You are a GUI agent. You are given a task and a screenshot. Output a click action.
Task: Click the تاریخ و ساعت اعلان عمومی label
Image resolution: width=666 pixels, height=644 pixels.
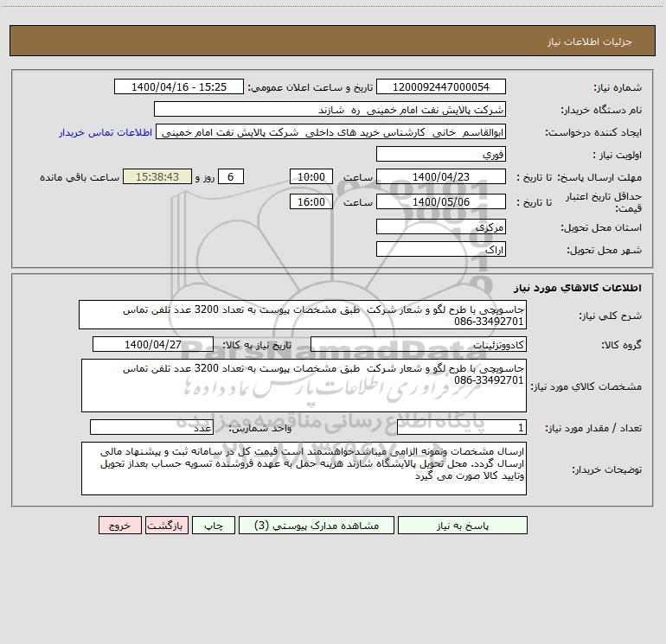click(x=310, y=87)
